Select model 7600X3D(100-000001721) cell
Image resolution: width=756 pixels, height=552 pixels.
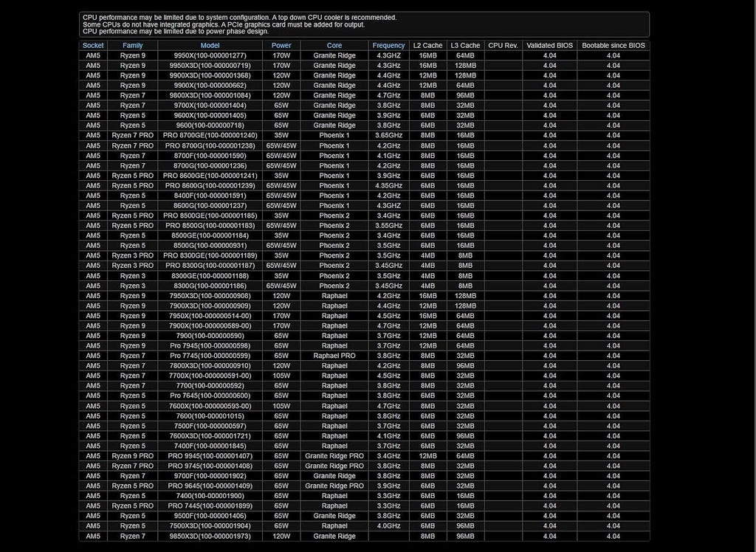click(210, 436)
